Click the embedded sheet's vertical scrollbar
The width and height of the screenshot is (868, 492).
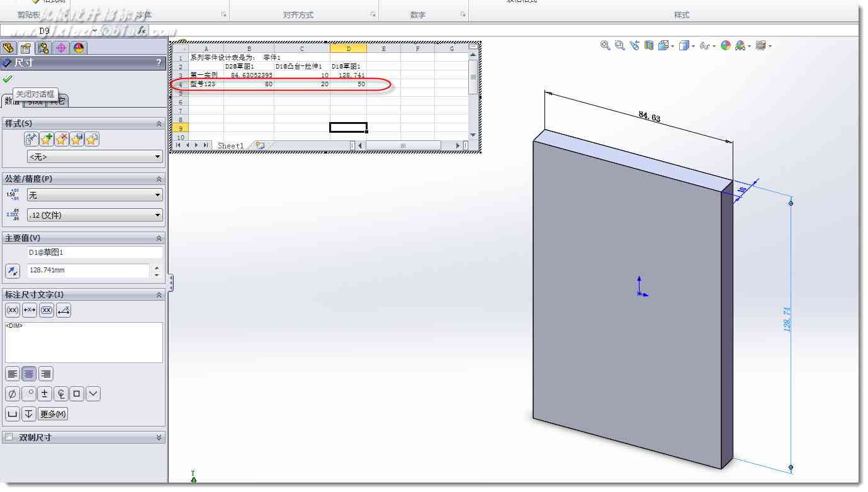[x=473, y=94]
